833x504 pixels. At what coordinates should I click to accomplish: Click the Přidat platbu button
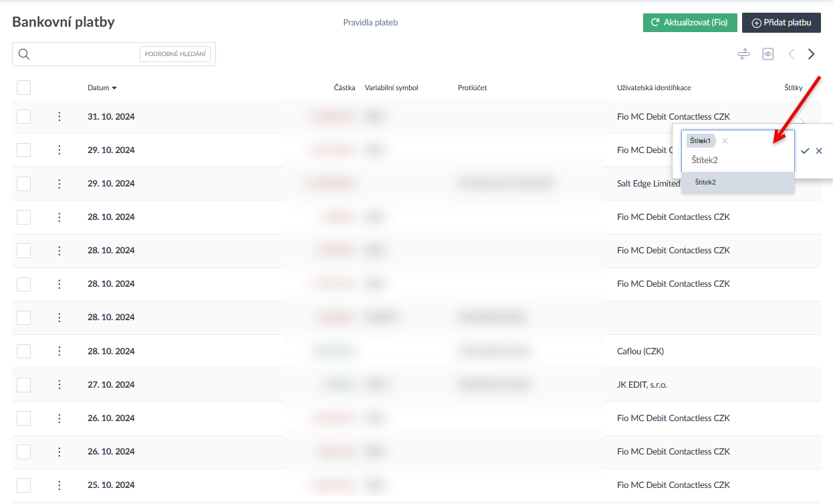point(781,23)
